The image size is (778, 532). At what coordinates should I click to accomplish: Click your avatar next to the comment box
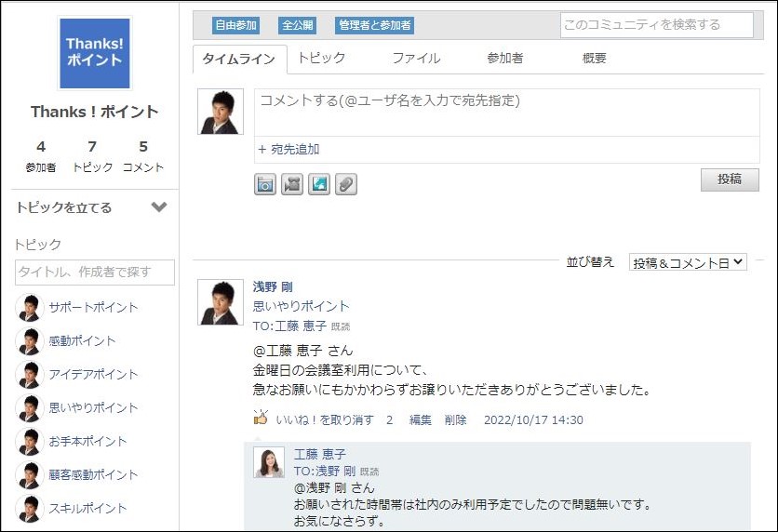[221, 112]
